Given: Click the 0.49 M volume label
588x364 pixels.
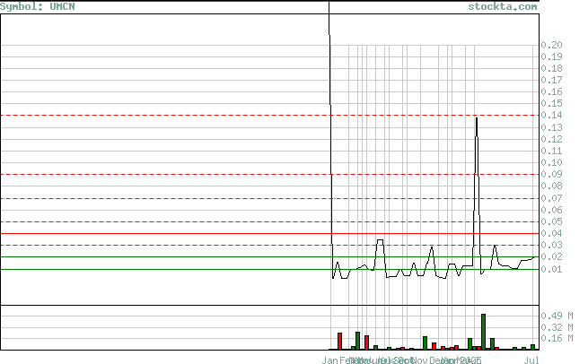Looking at the screenshot, I should [557, 316].
